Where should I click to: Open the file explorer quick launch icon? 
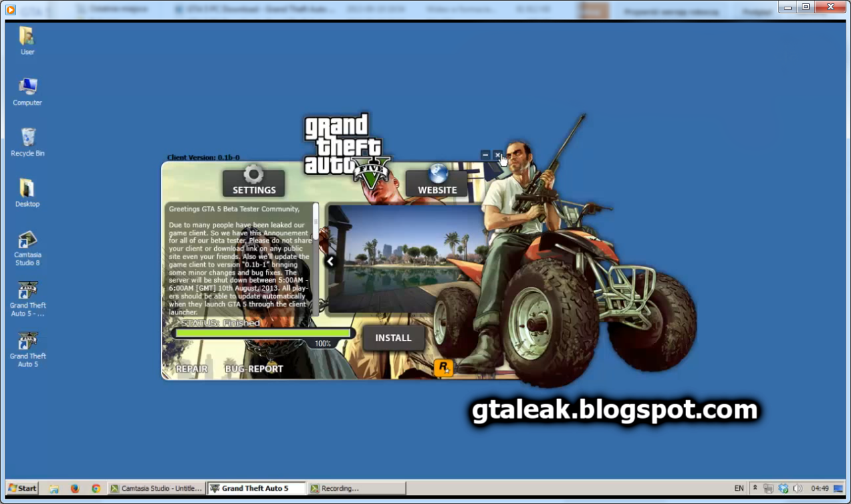(54, 488)
